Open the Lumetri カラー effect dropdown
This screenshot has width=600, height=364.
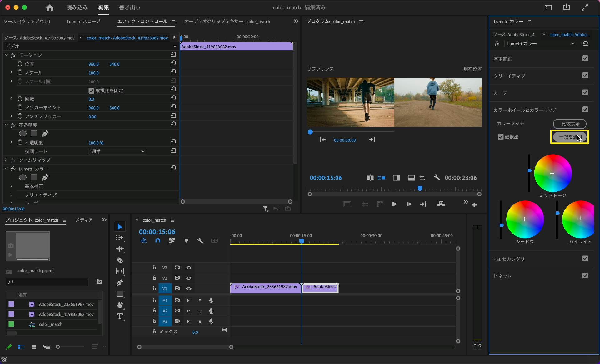pos(541,44)
